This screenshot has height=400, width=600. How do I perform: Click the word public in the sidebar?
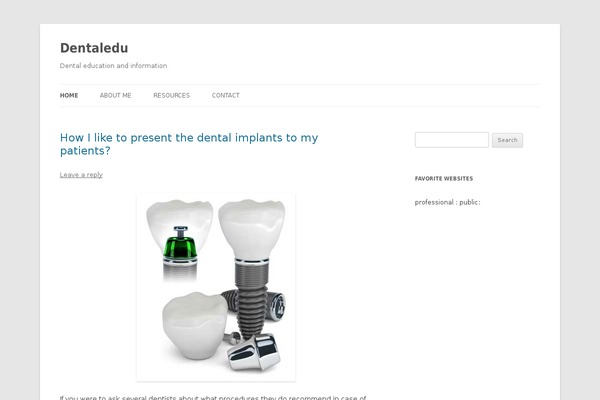click(469, 202)
